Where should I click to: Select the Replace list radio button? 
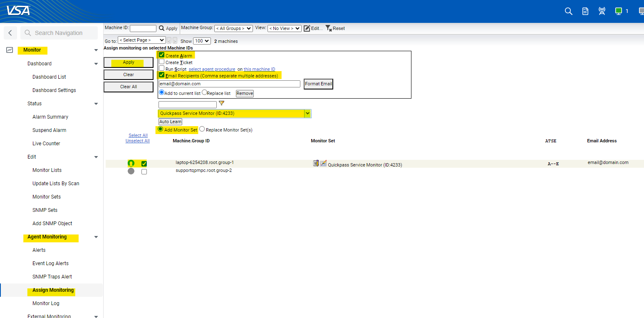point(204,92)
